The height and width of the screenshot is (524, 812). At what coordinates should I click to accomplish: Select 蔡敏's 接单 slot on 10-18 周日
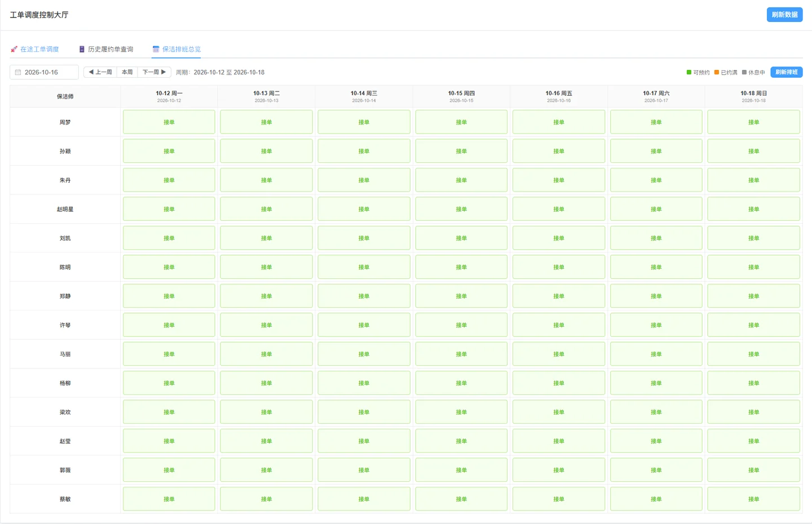[753, 499]
